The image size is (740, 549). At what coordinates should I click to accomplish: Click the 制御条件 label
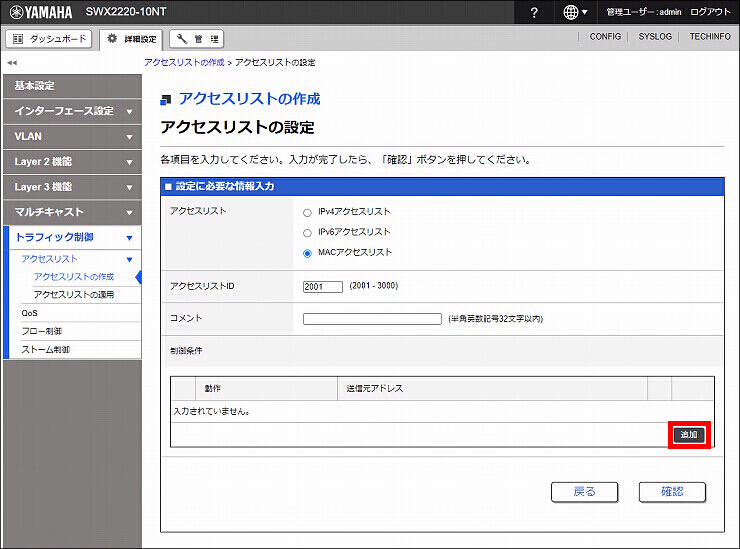click(186, 351)
